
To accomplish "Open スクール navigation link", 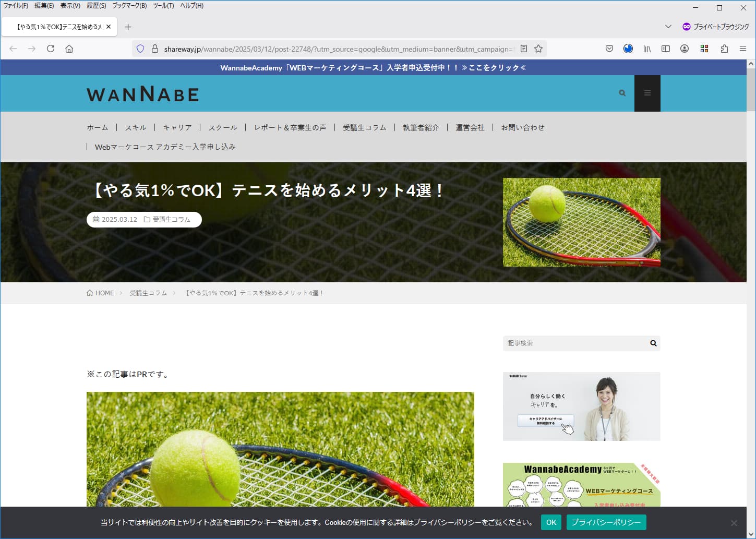I will [x=223, y=127].
